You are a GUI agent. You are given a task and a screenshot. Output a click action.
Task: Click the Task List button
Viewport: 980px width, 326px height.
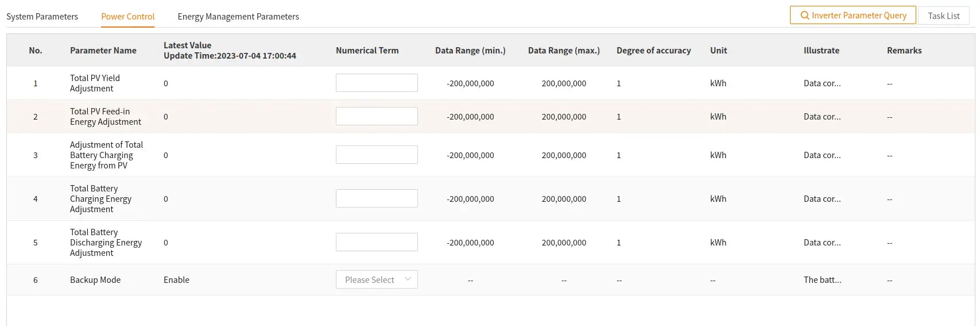pyautogui.click(x=944, y=16)
